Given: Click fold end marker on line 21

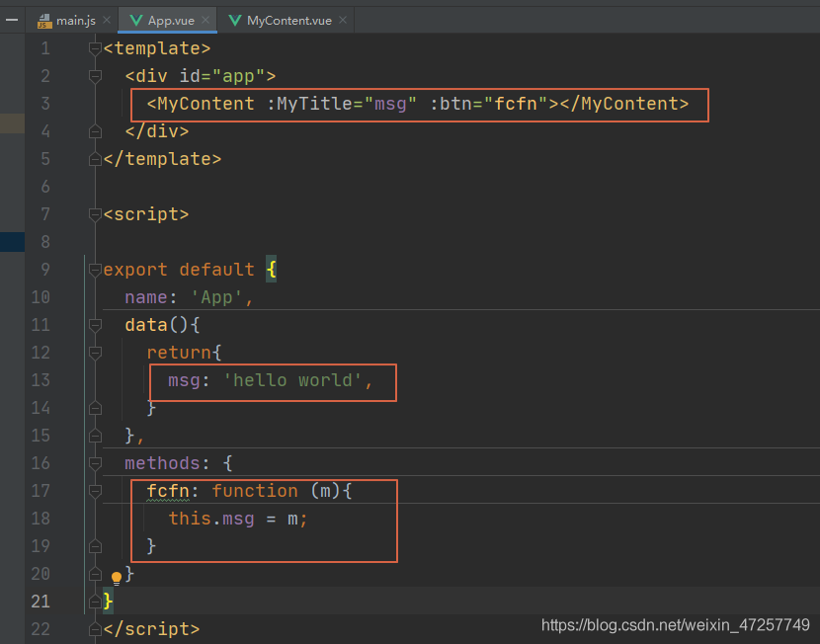Looking at the screenshot, I should (95, 603).
